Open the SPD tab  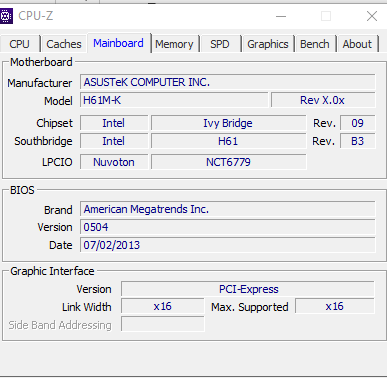(220, 44)
